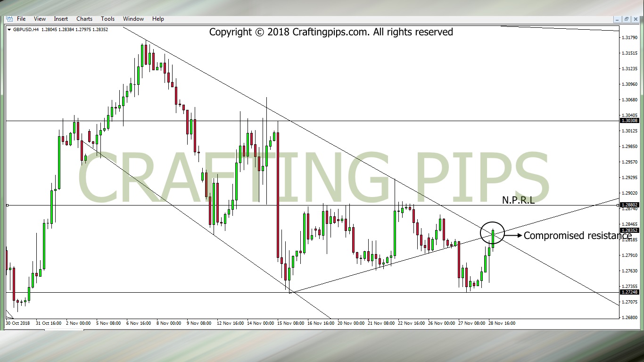This screenshot has width=644, height=362.
Task: Click the 1.27248 support line price label
Action: 629,292
